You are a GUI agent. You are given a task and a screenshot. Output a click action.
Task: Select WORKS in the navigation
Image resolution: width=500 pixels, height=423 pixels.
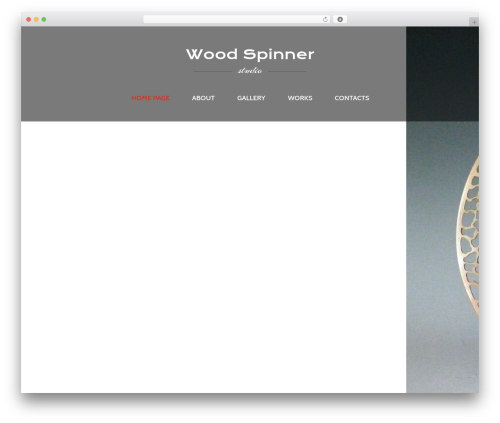pyautogui.click(x=300, y=98)
